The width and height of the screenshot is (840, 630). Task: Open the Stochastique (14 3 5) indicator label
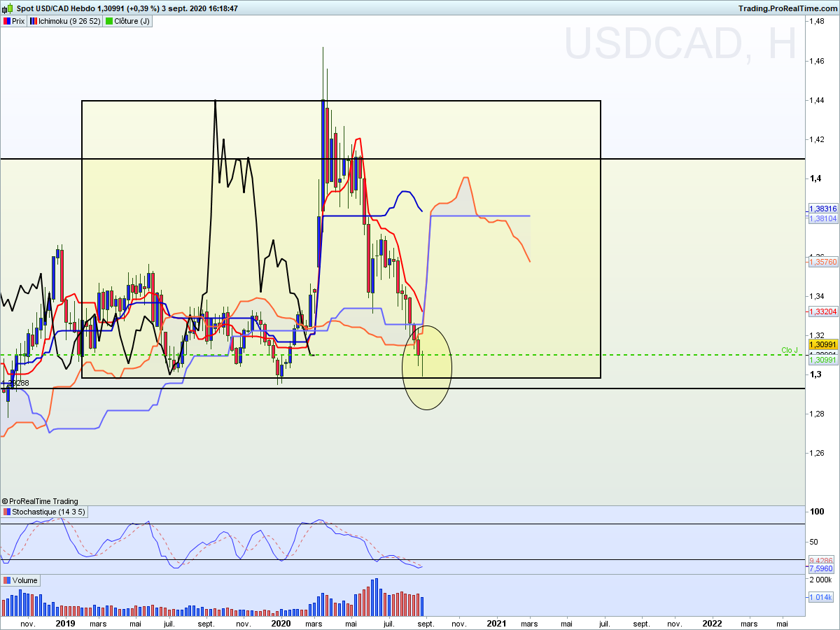pos(43,512)
